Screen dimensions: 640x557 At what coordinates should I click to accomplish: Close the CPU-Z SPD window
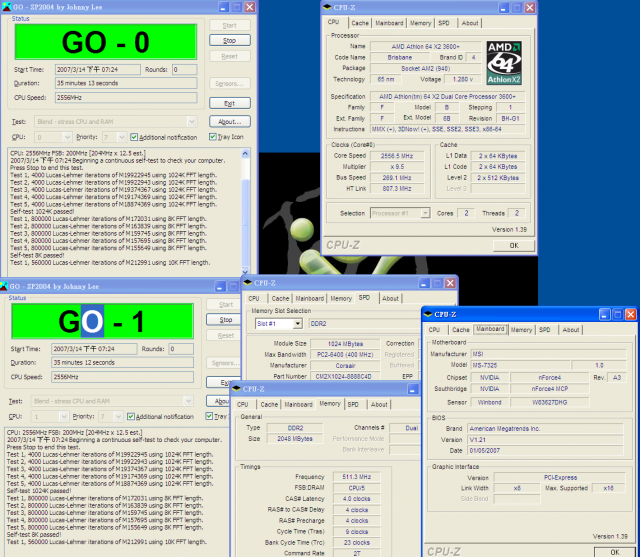pyautogui.click(x=450, y=283)
